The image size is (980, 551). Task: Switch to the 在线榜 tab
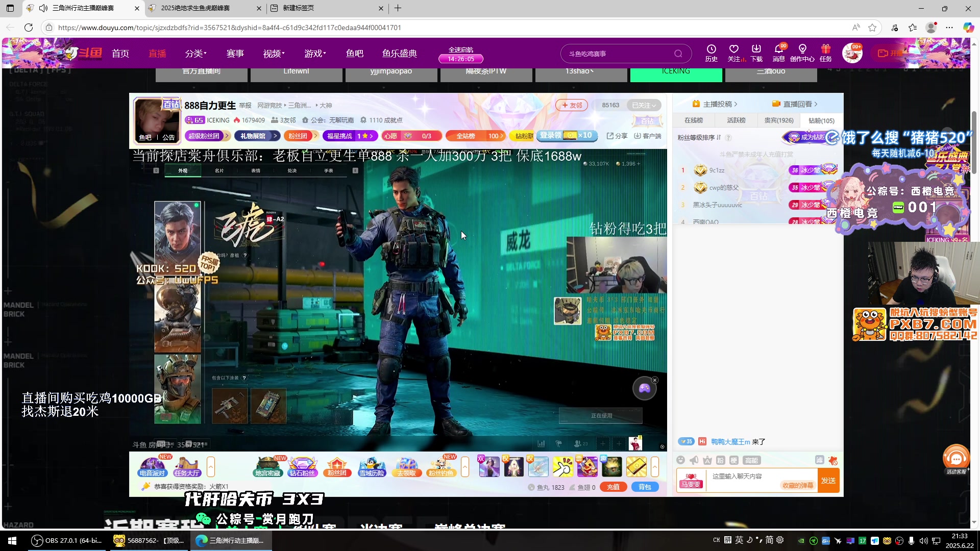coord(694,120)
